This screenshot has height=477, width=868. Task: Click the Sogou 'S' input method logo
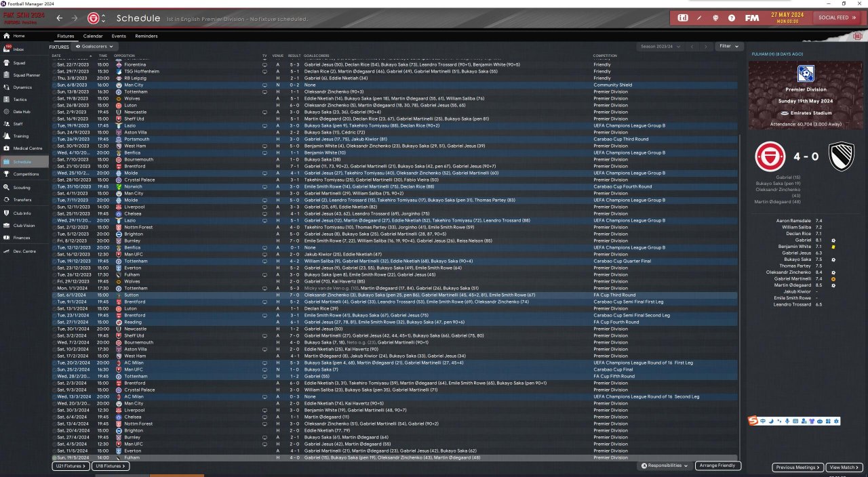click(753, 421)
